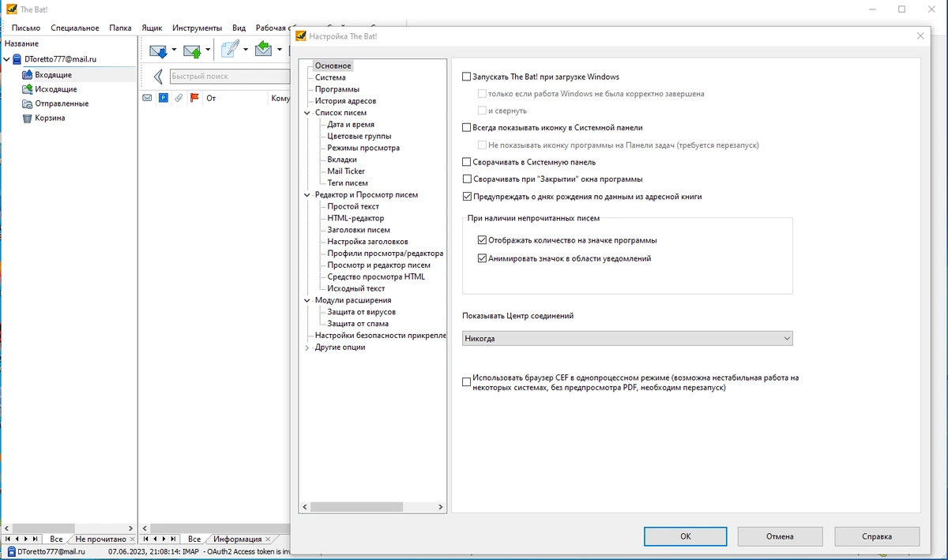Collapse the Редактор и Просмотр писем node
The width and height of the screenshot is (948, 560).
point(307,195)
